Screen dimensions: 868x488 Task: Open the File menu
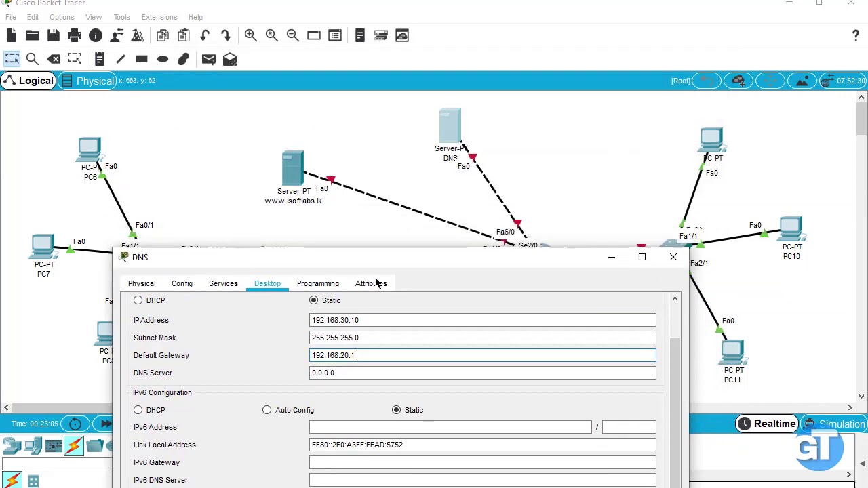click(x=11, y=17)
